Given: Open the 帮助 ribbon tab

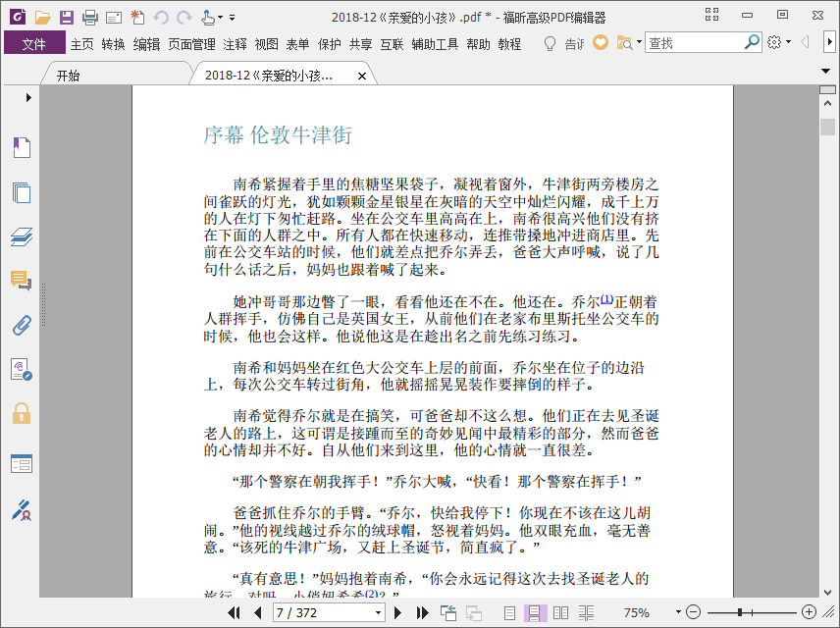Looking at the screenshot, I should point(479,44).
